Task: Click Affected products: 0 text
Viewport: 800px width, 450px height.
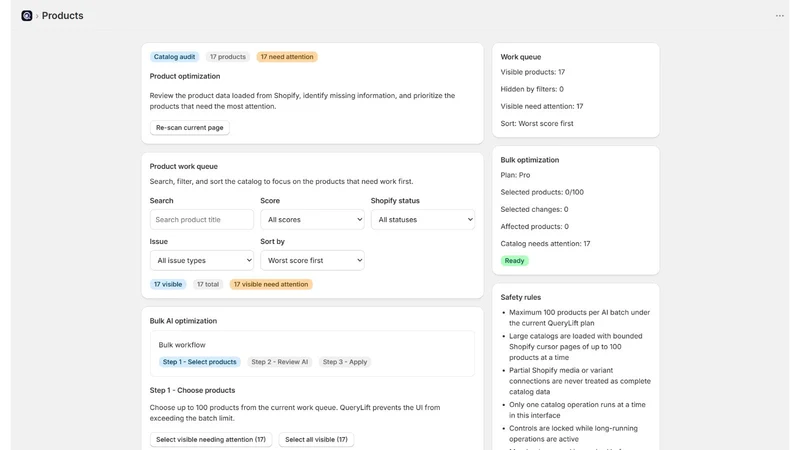Action: [535, 227]
